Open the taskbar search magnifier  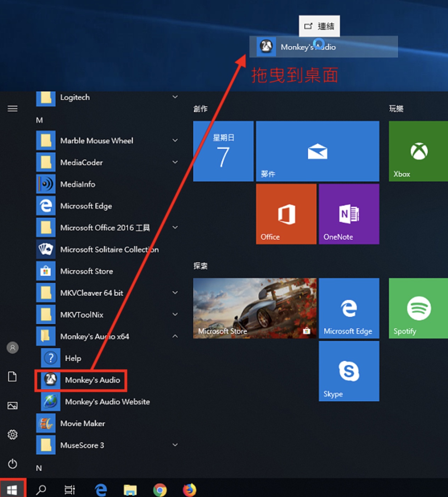41,490
